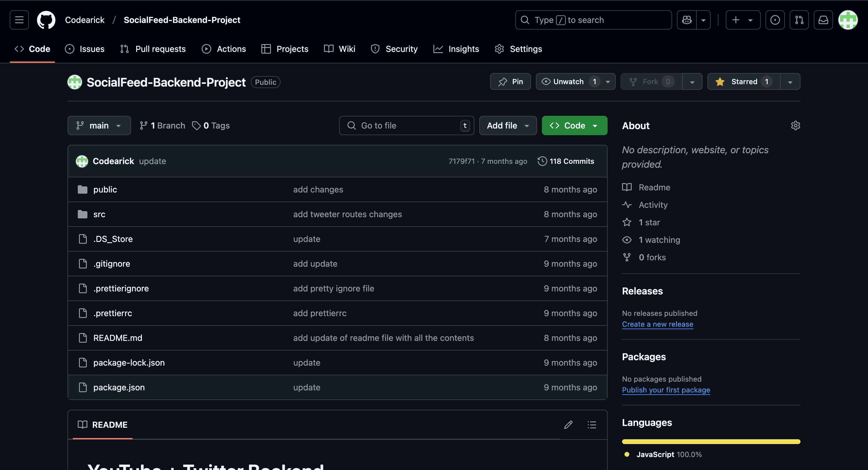868x470 pixels.
Task: Open commit message 'add pretty ignore file'
Action: [334, 288]
